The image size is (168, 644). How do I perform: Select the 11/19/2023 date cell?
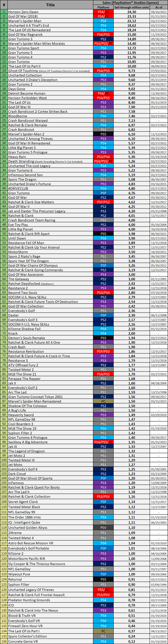coord(159,34)
